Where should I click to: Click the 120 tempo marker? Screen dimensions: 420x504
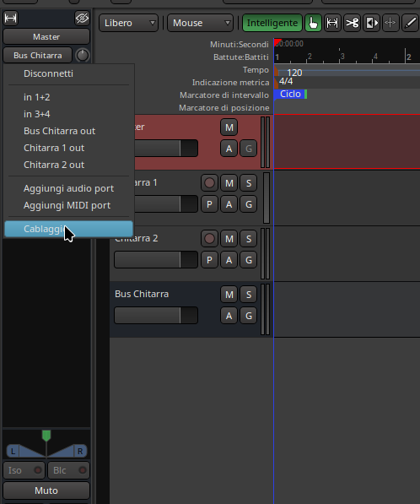294,73
